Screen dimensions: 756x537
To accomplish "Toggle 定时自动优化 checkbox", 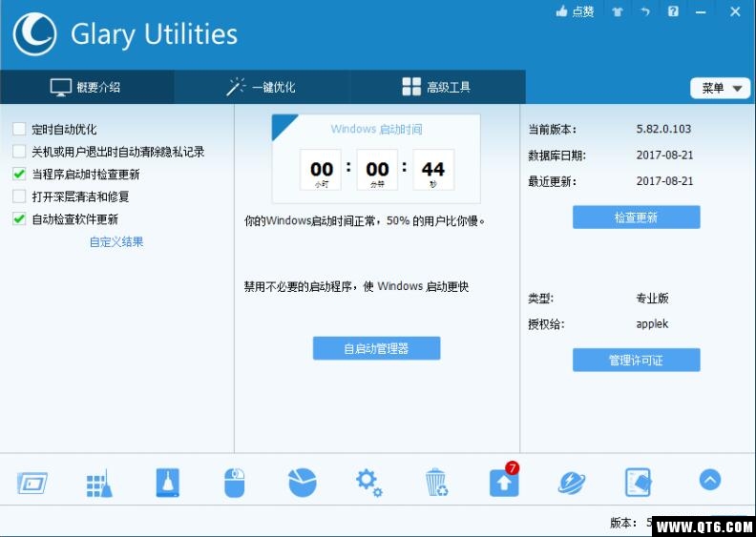I will point(19,129).
